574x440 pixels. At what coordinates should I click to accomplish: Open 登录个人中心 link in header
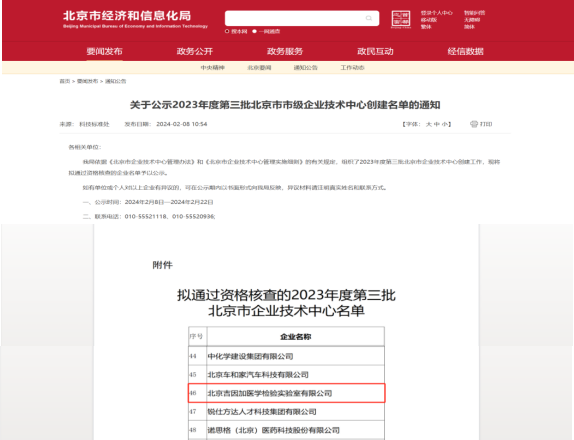point(436,13)
